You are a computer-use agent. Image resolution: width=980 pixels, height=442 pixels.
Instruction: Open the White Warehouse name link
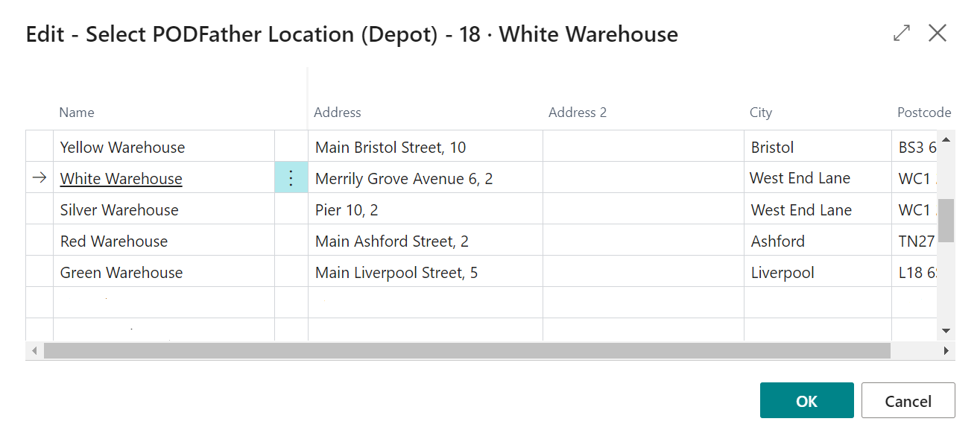[121, 178]
